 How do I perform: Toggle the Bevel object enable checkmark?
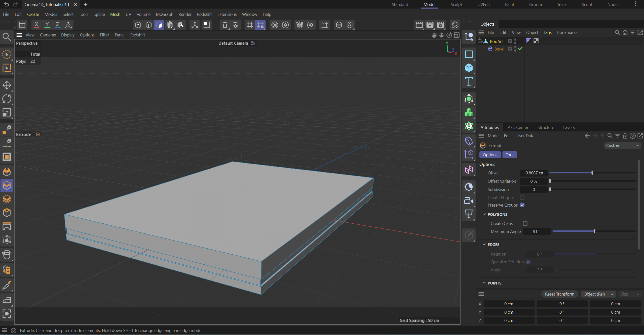tap(520, 49)
